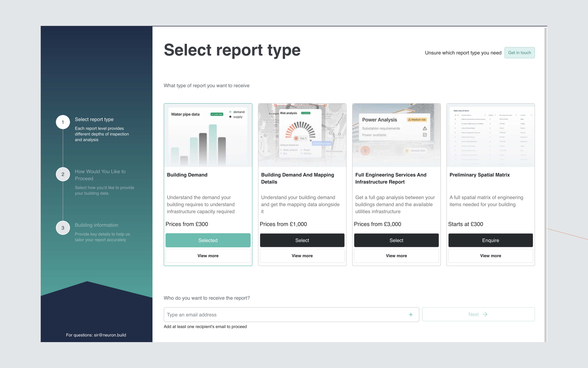
Task: Click Water pipe data chart thumbnail
Action: pos(208,135)
